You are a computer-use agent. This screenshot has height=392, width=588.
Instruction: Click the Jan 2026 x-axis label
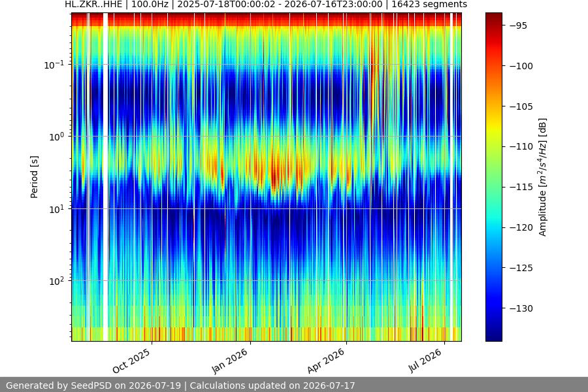(229, 361)
